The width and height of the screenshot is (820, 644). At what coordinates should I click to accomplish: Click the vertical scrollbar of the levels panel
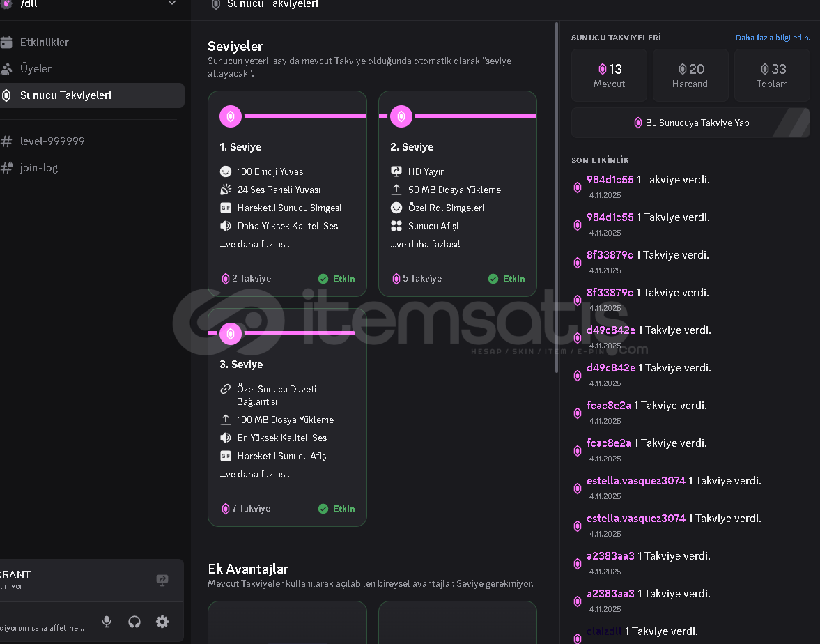[x=556, y=195]
